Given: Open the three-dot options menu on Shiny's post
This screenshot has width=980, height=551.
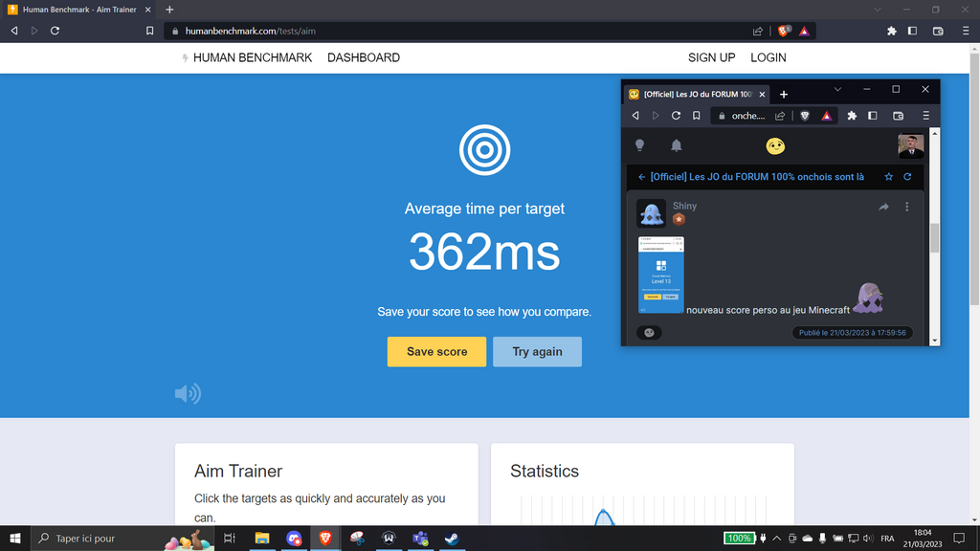Looking at the screenshot, I should [x=907, y=207].
